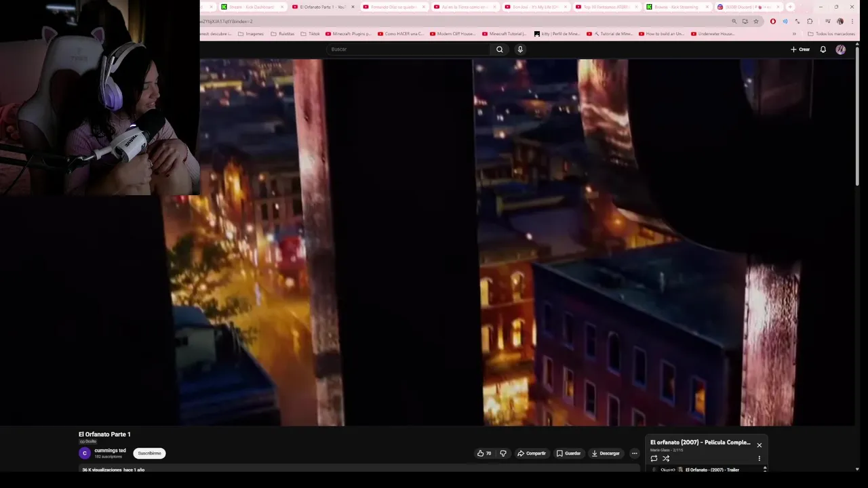Open Tiktok bookmark folder
This screenshot has width=868, height=488.
click(x=310, y=34)
